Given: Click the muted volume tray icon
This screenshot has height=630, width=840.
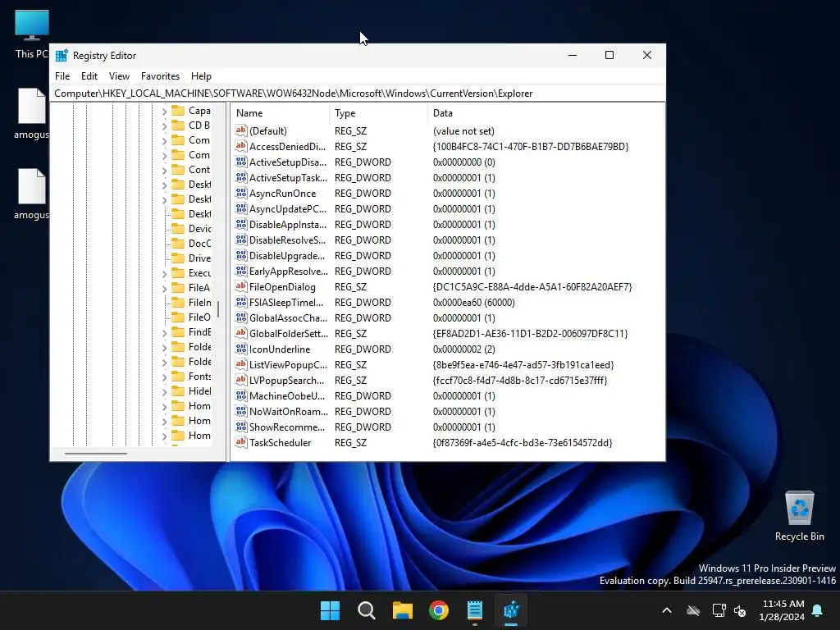Looking at the screenshot, I should 740,610.
